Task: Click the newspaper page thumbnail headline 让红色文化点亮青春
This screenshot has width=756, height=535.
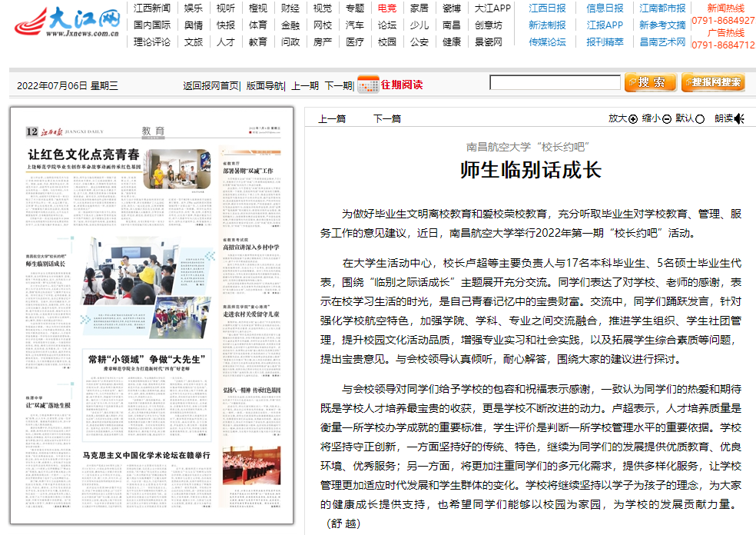Action: coord(85,154)
